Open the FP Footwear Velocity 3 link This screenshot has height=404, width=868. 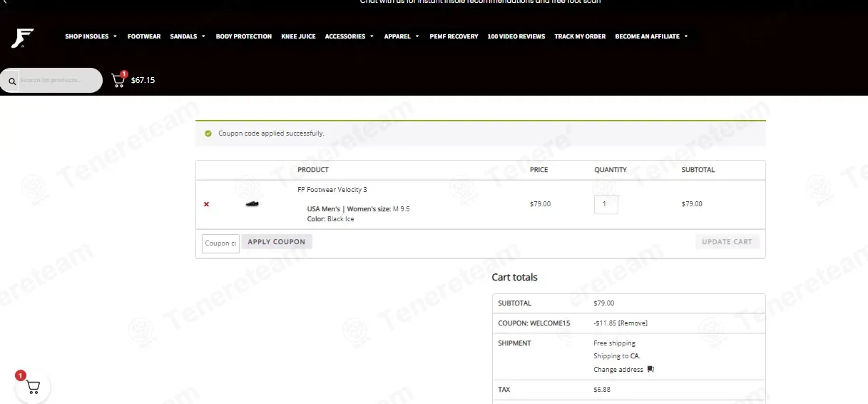[332, 190]
